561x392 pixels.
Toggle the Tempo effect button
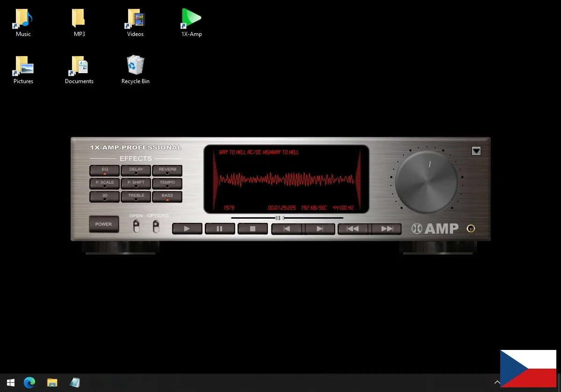167,184
